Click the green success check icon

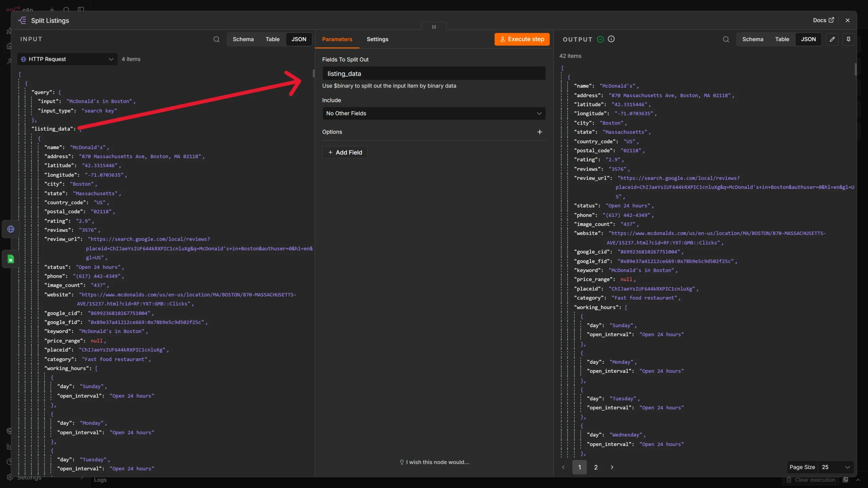[x=600, y=39]
